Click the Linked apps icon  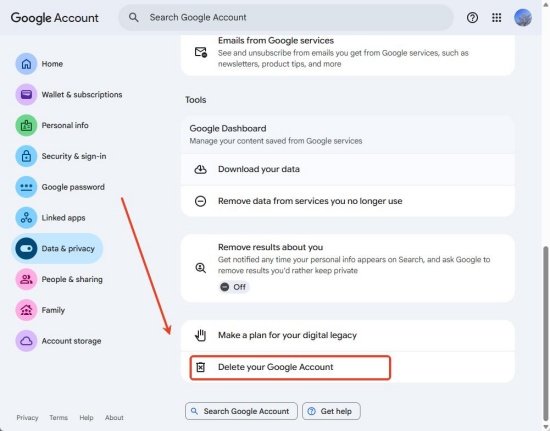click(x=26, y=218)
